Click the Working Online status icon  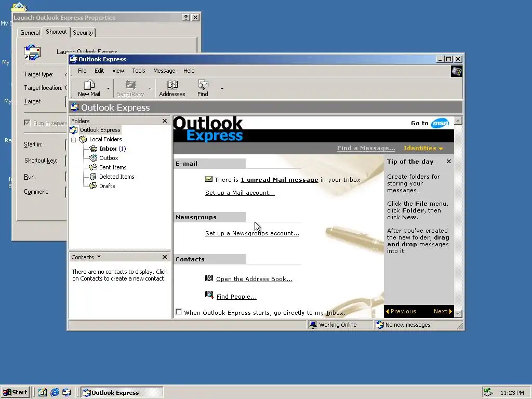(x=313, y=325)
